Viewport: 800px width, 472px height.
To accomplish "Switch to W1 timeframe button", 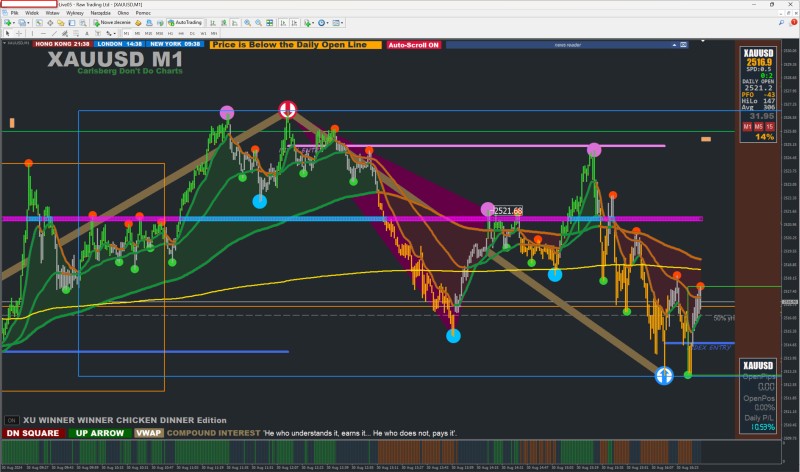I will tap(203, 33).
